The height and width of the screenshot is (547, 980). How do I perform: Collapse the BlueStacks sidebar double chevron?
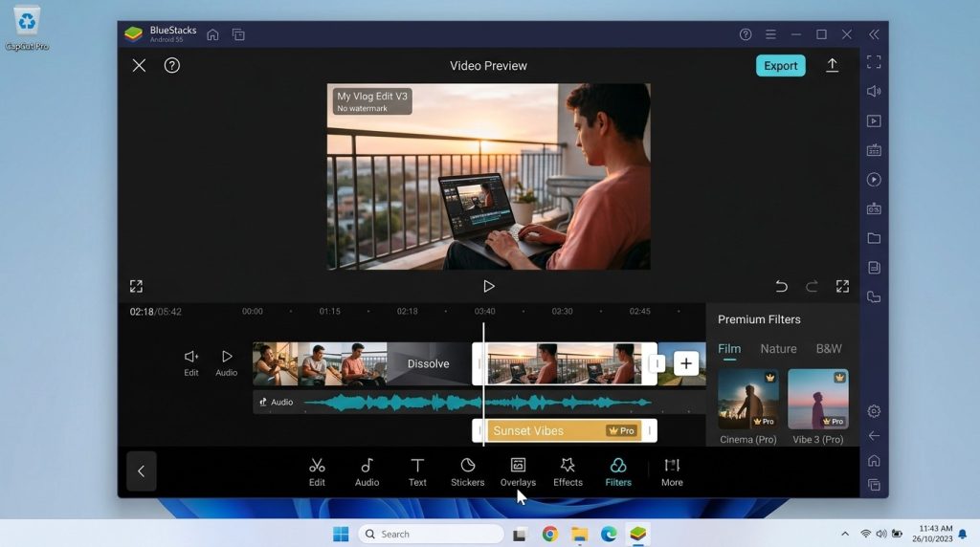click(x=874, y=34)
